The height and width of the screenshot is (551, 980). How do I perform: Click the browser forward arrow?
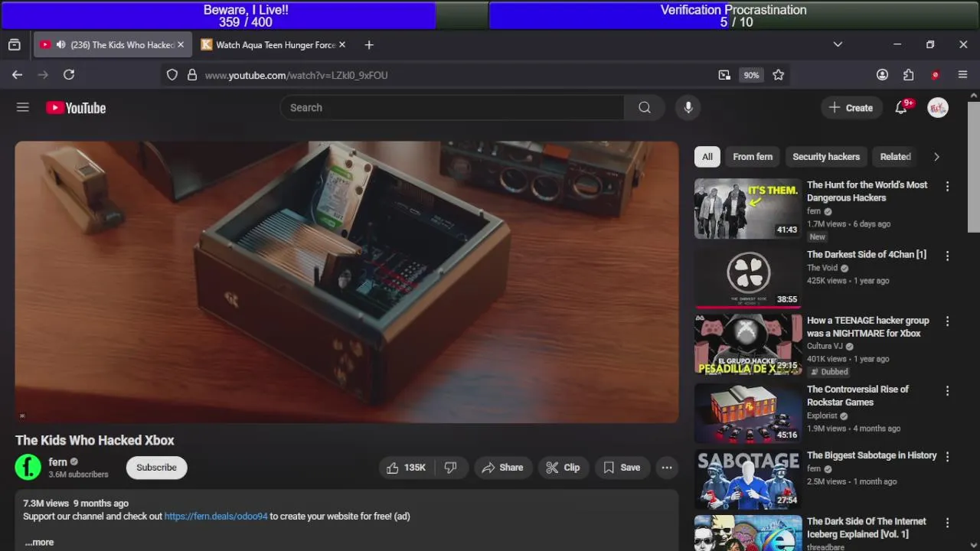pyautogui.click(x=43, y=75)
